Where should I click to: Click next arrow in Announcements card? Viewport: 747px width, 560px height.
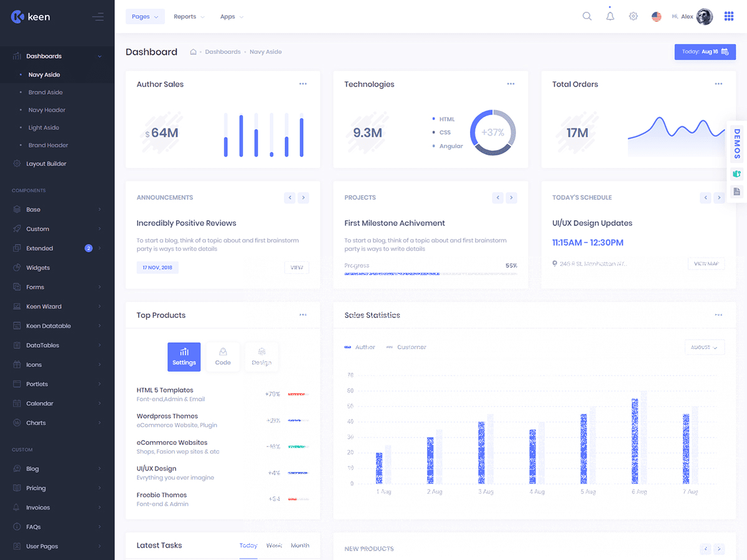point(303,198)
